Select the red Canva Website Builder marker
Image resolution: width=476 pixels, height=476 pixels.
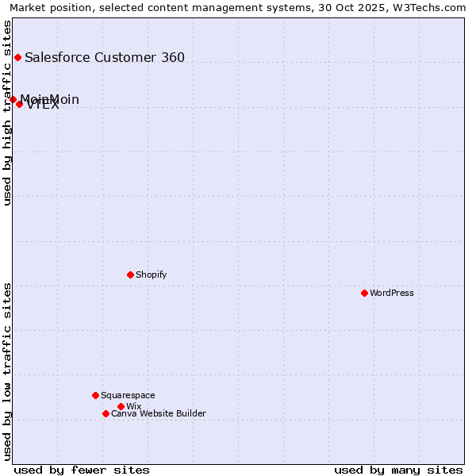pos(106,413)
